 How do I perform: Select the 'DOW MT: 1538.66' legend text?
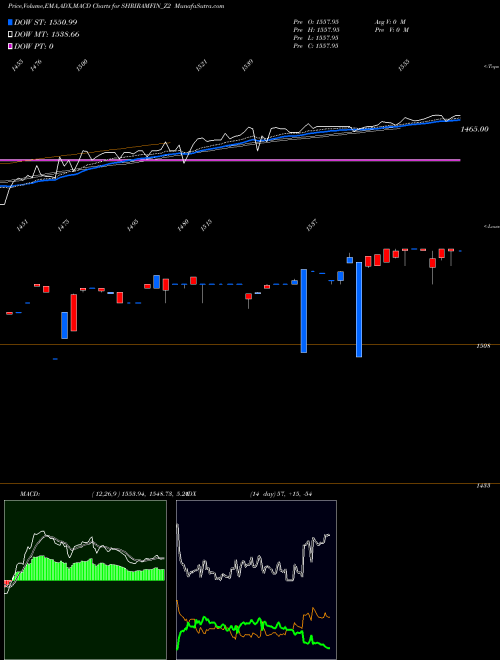(x=47, y=34)
